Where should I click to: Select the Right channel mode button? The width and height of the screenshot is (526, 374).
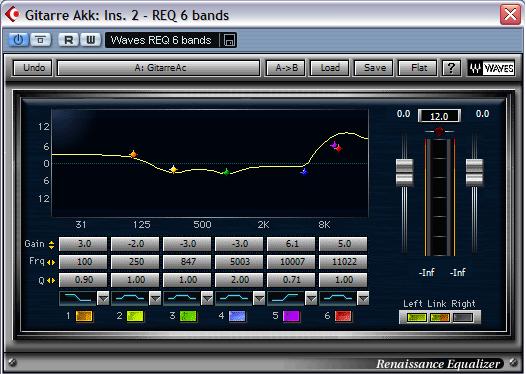click(x=463, y=317)
